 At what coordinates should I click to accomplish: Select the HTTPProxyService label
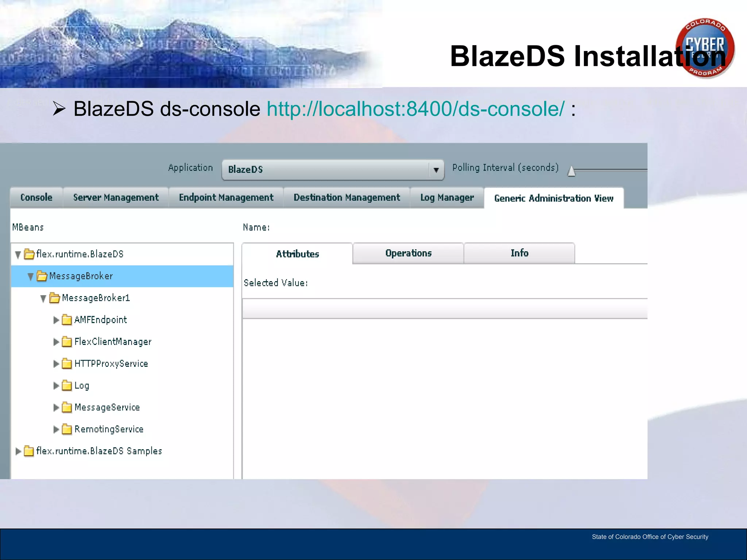[111, 363]
